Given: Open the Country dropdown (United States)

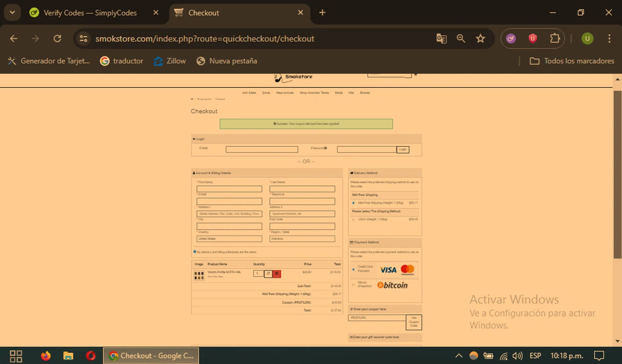Looking at the screenshot, I should pos(229,239).
